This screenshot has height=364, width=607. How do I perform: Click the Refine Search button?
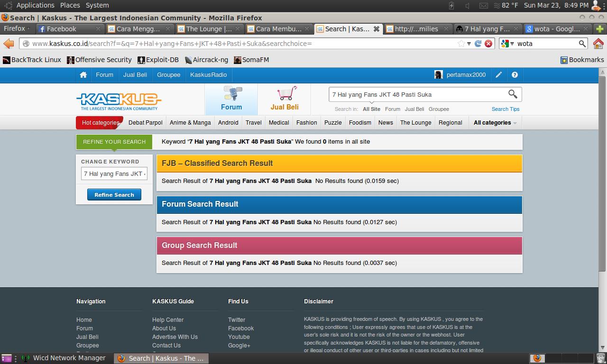tap(114, 195)
